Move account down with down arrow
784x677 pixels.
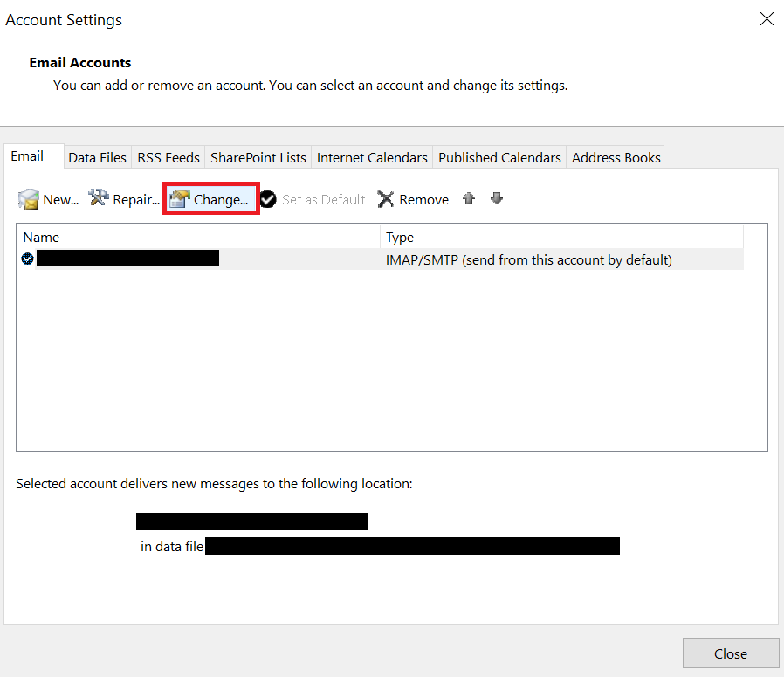(497, 198)
